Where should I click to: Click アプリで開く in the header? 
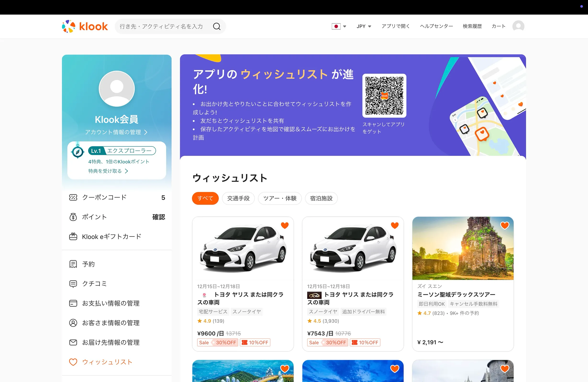click(x=396, y=26)
